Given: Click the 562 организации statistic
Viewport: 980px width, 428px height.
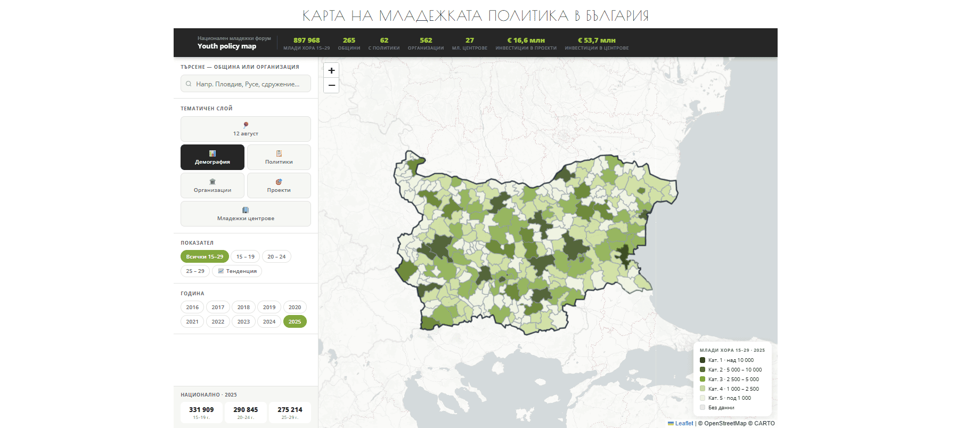Looking at the screenshot, I should [x=426, y=44].
